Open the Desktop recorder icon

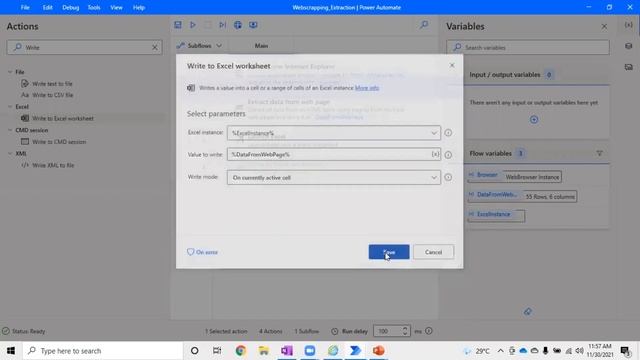(253, 25)
